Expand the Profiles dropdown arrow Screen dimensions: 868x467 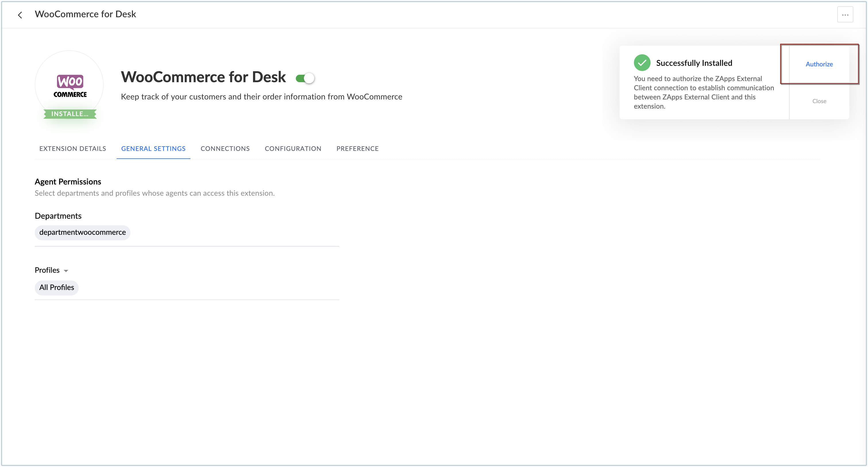coord(66,271)
